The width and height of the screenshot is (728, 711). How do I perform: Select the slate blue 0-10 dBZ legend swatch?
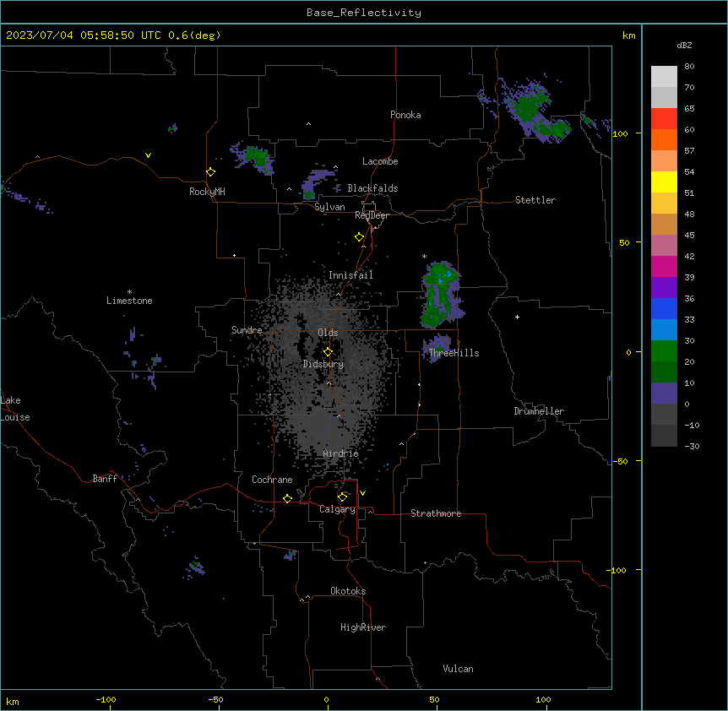point(664,393)
